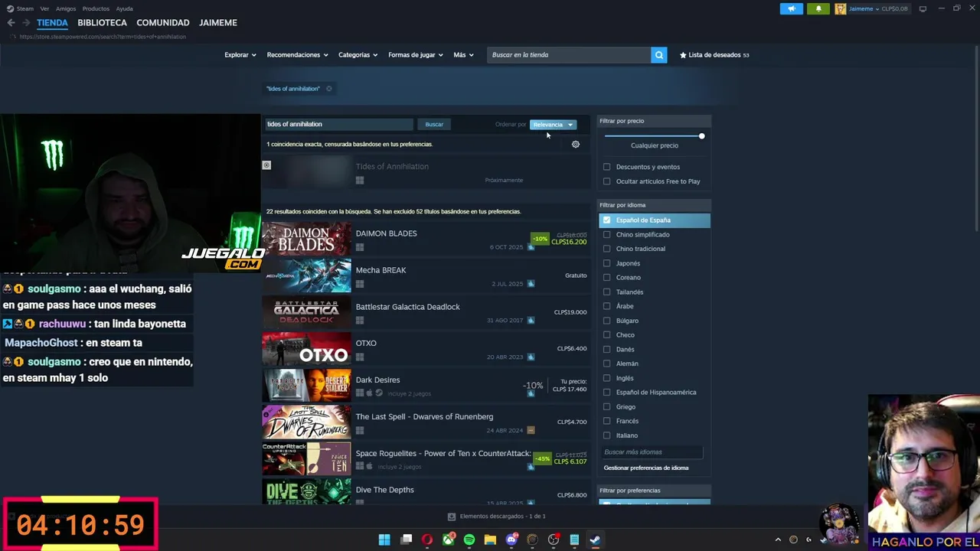Screen dimensions: 980x551
Task: Open Discord from the taskbar
Action: (x=511, y=540)
